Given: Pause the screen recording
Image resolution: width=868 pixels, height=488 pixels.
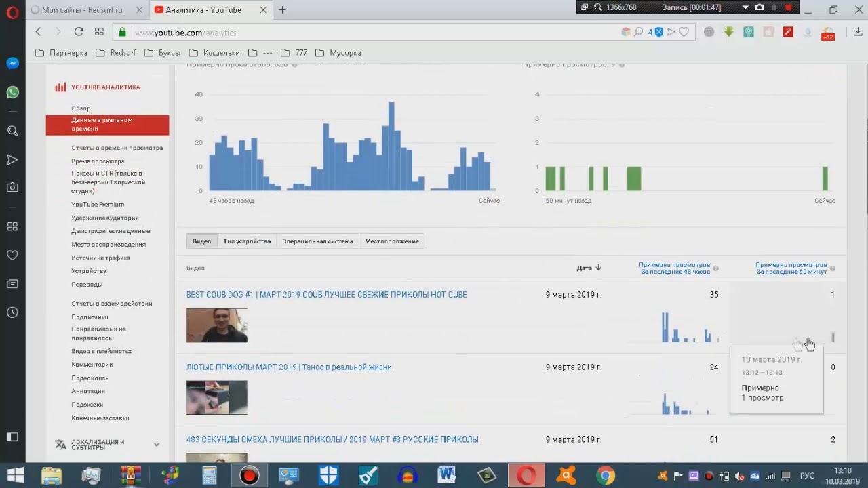Looking at the screenshot, I should 774,7.
